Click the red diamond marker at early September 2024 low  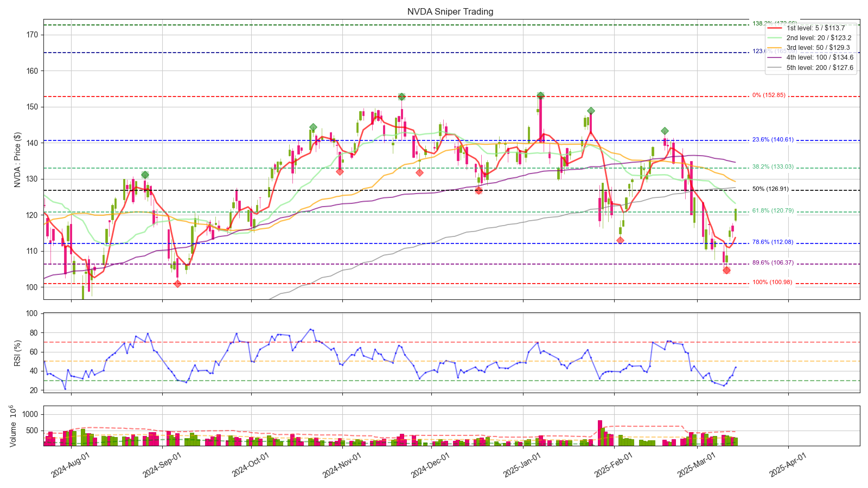[177, 284]
